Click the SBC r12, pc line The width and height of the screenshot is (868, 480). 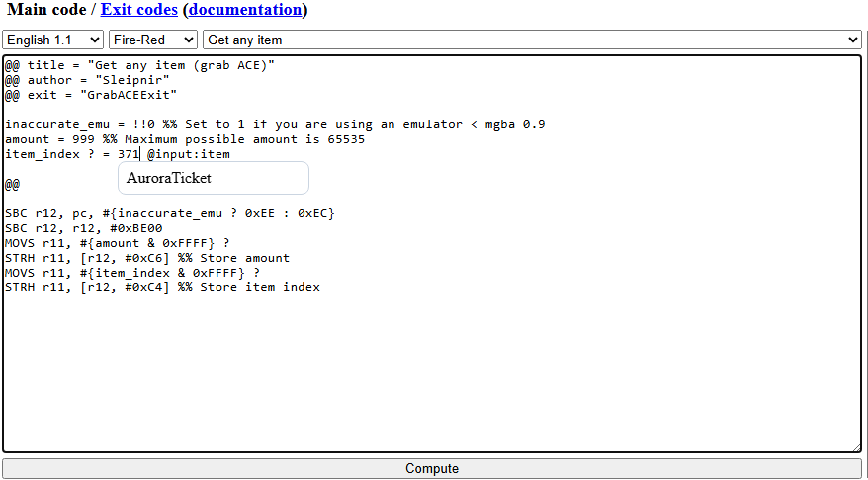(170, 213)
